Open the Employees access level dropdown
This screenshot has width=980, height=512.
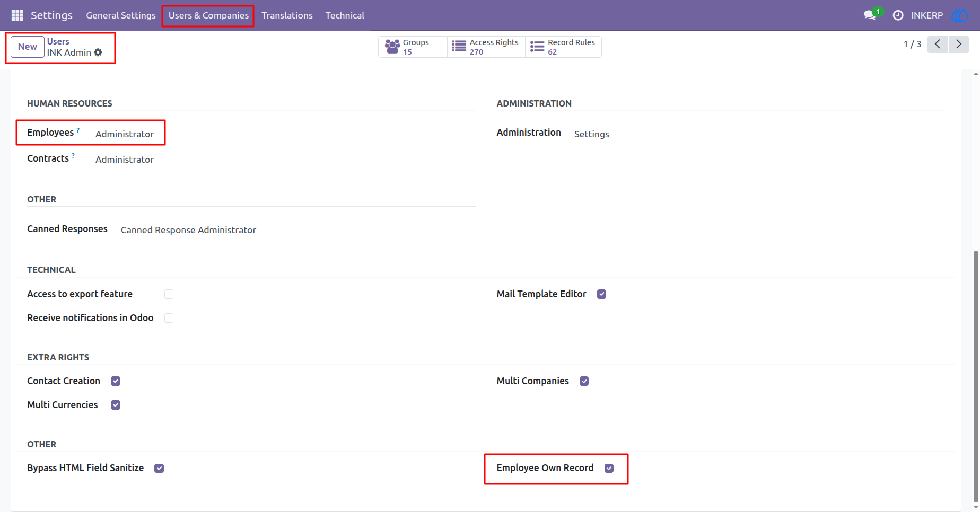(125, 134)
